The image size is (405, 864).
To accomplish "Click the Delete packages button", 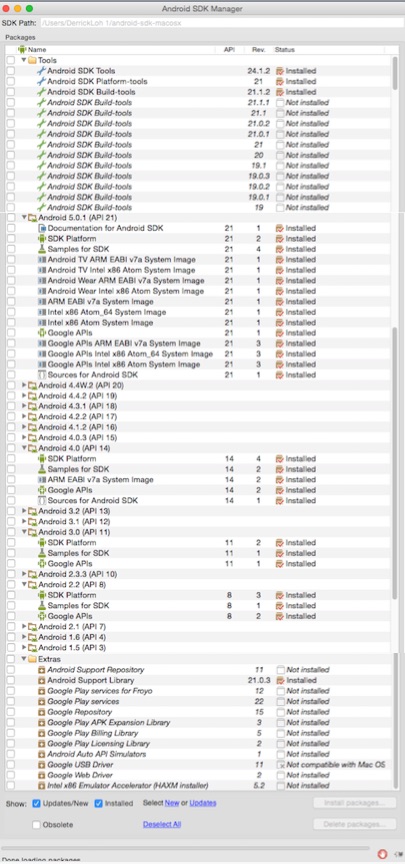I will [x=355, y=824].
